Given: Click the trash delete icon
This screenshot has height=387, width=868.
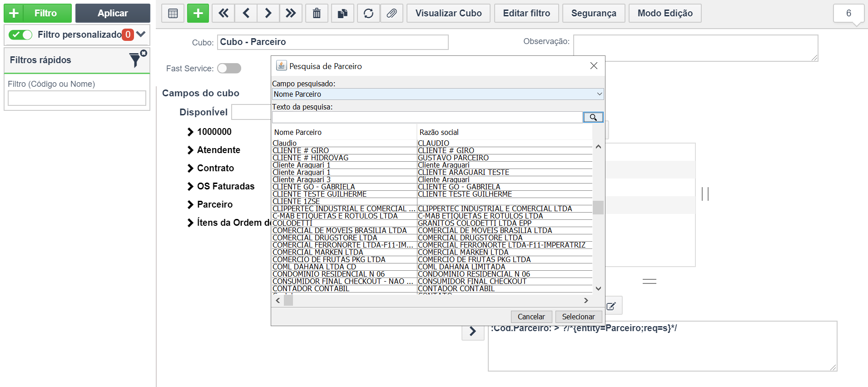Looking at the screenshot, I should [317, 13].
